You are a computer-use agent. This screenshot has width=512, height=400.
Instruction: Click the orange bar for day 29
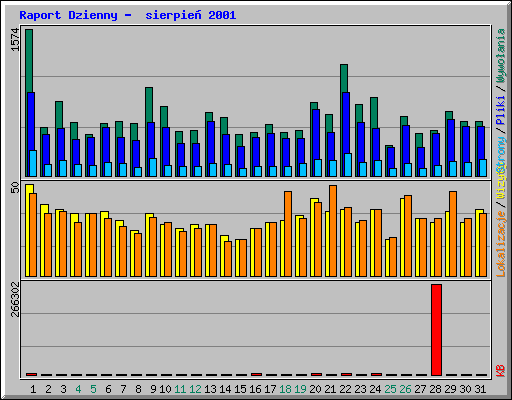(x=453, y=234)
